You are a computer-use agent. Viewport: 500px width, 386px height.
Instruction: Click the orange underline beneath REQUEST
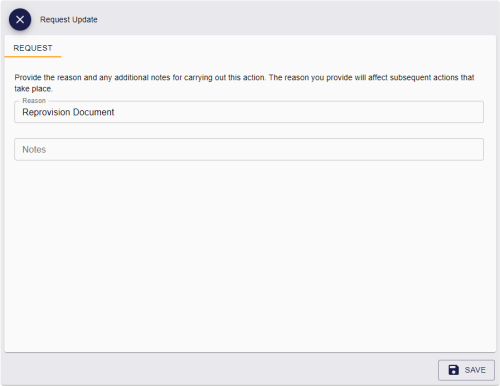click(x=33, y=57)
